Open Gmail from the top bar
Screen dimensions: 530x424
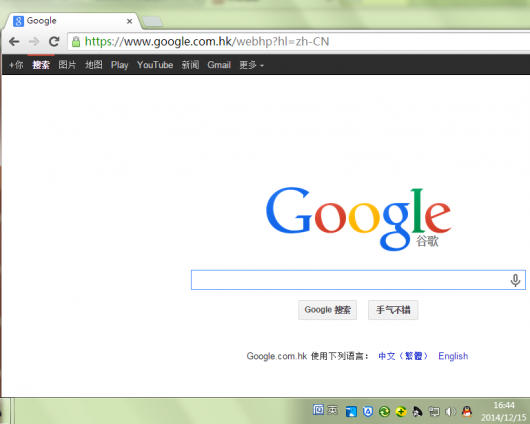coord(219,65)
